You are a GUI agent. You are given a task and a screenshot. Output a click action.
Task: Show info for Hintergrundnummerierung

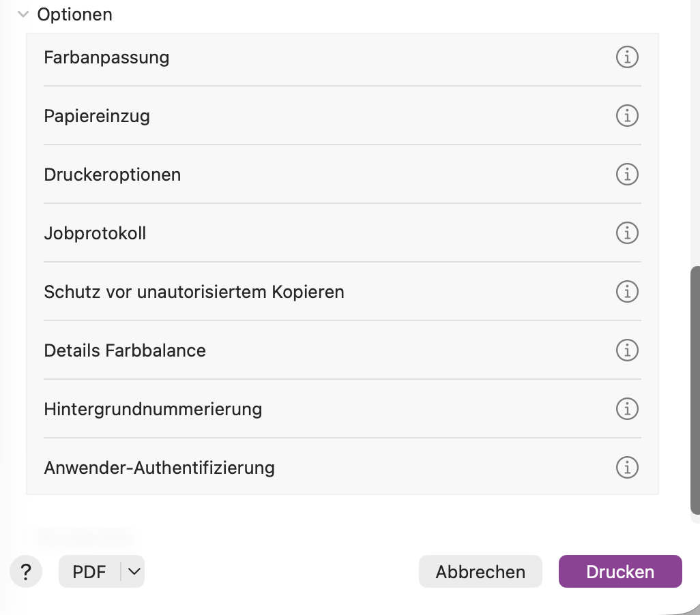click(627, 409)
